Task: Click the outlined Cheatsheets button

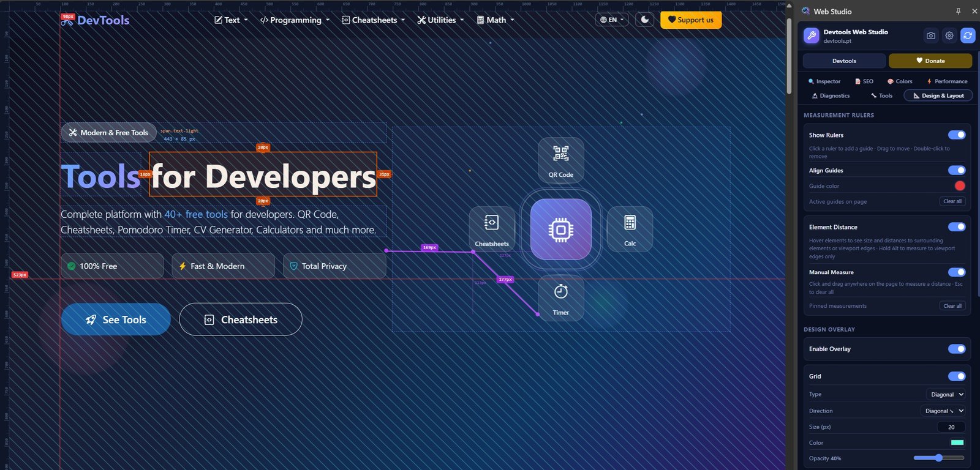Action: tap(241, 319)
